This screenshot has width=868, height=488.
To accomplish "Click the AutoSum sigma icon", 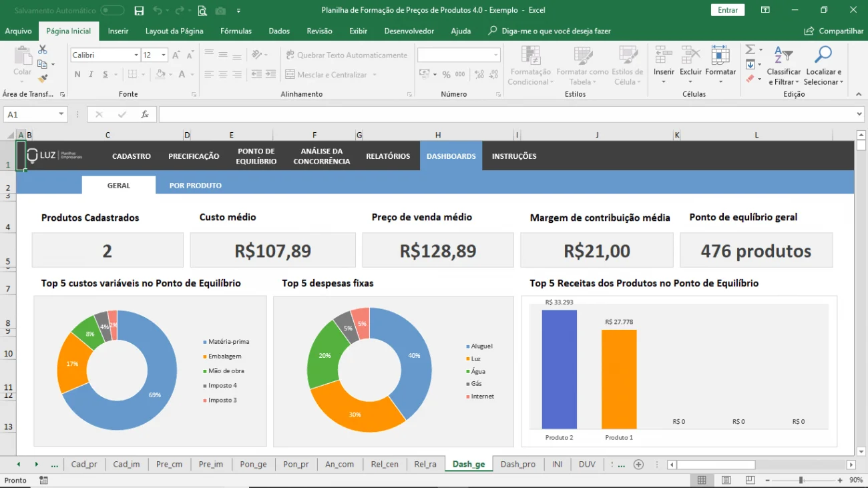I will (x=750, y=50).
